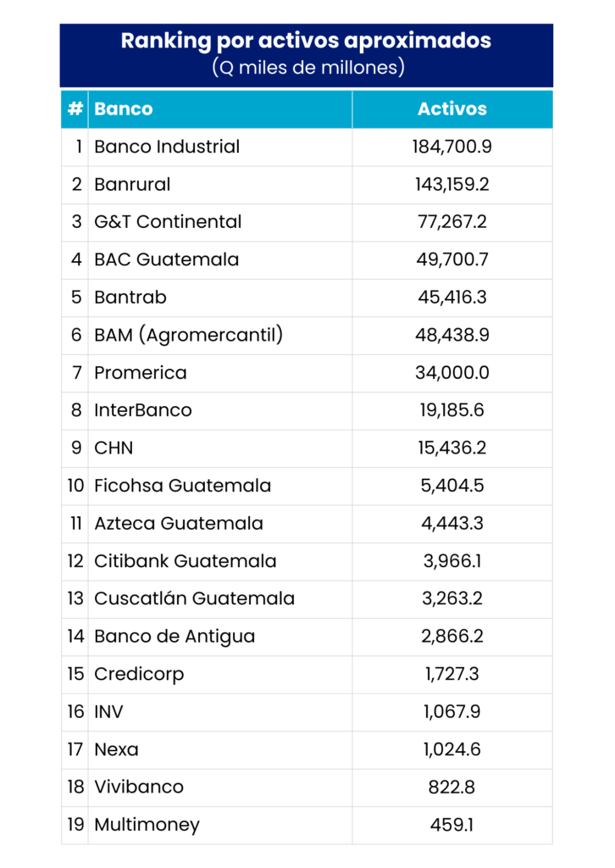615x868 pixels.
Task: Select the 'Activos' column header
Action: pyautogui.click(x=452, y=108)
